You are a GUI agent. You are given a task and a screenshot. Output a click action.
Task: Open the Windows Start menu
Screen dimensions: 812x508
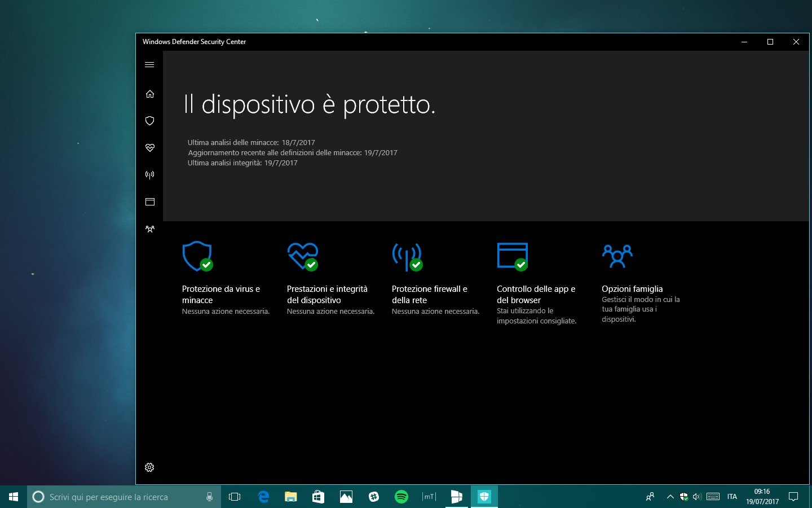(x=14, y=497)
